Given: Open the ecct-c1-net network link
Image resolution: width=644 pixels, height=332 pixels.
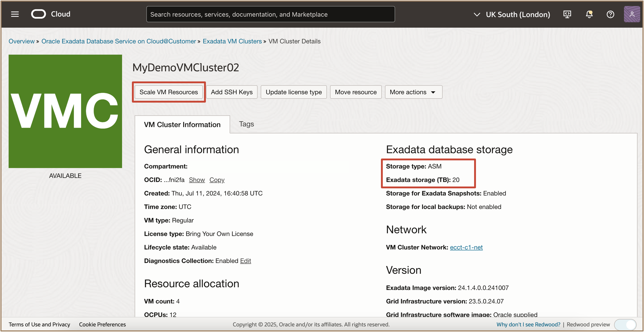Looking at the screenshot, I should coord(466,247).
